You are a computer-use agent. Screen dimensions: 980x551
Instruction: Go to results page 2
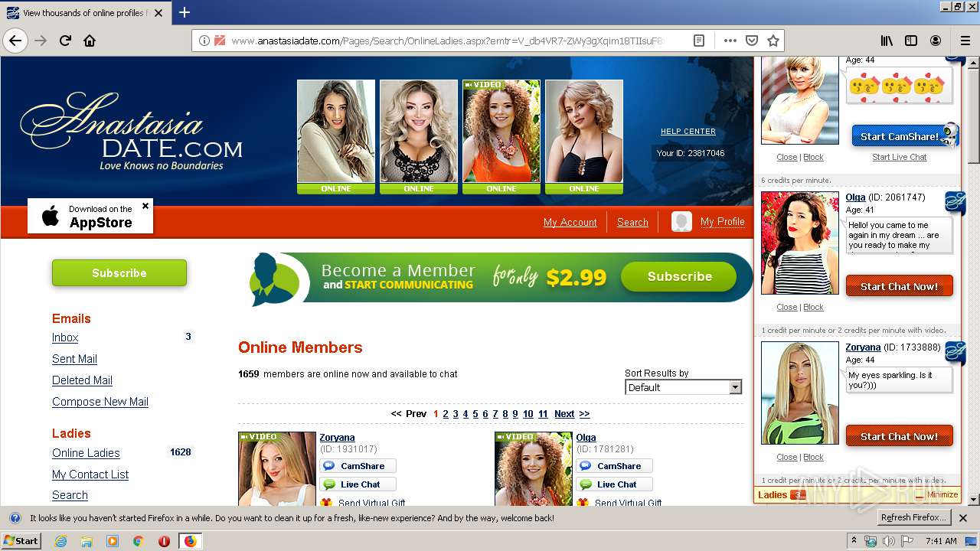446,414
